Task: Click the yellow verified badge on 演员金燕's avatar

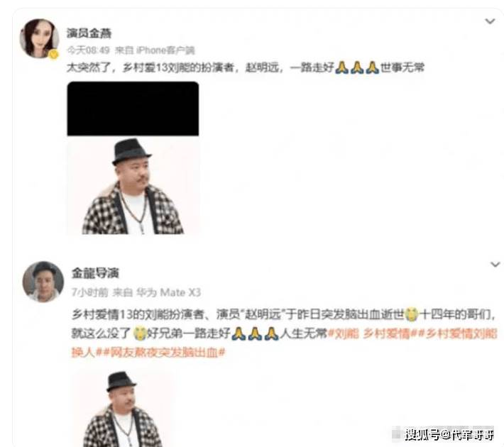Action: (54, 55)
